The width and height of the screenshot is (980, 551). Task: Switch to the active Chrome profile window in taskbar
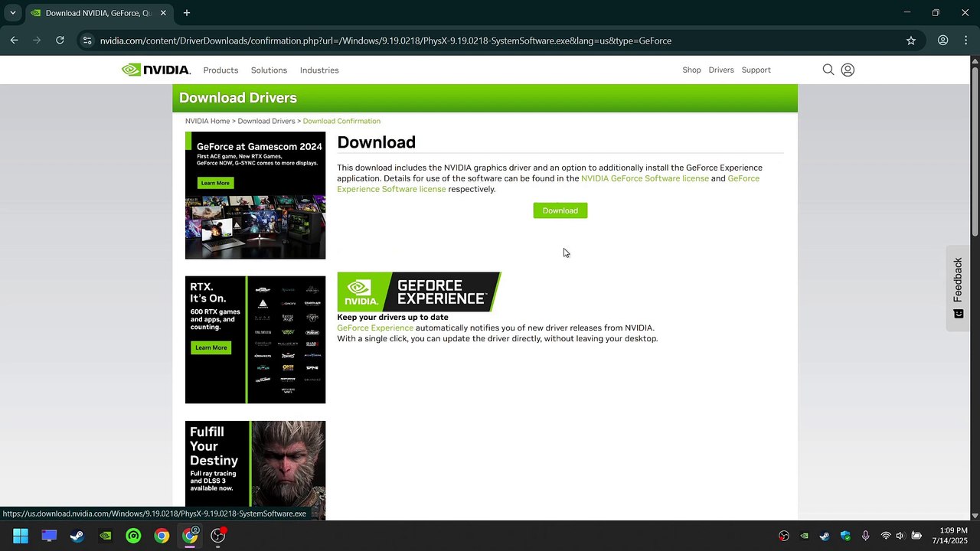click(x=190, y=536)
